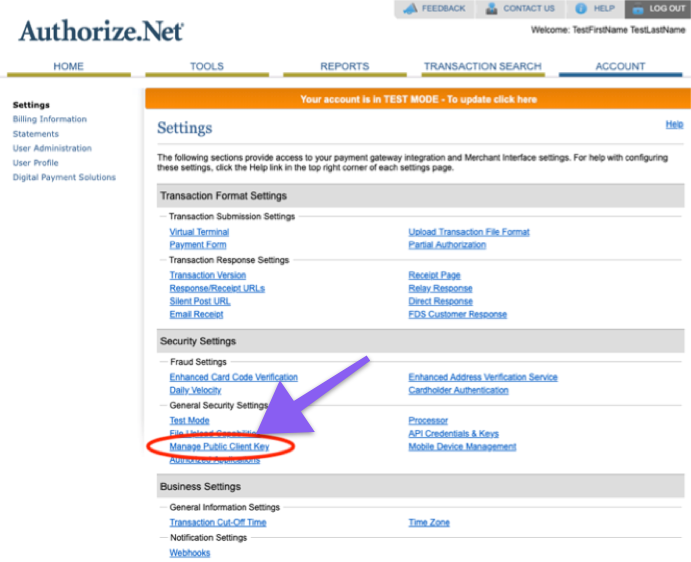Open Enhanced Address Verification Service link
The height and width of the screenshot is (562, 691).
pos(483,377)
